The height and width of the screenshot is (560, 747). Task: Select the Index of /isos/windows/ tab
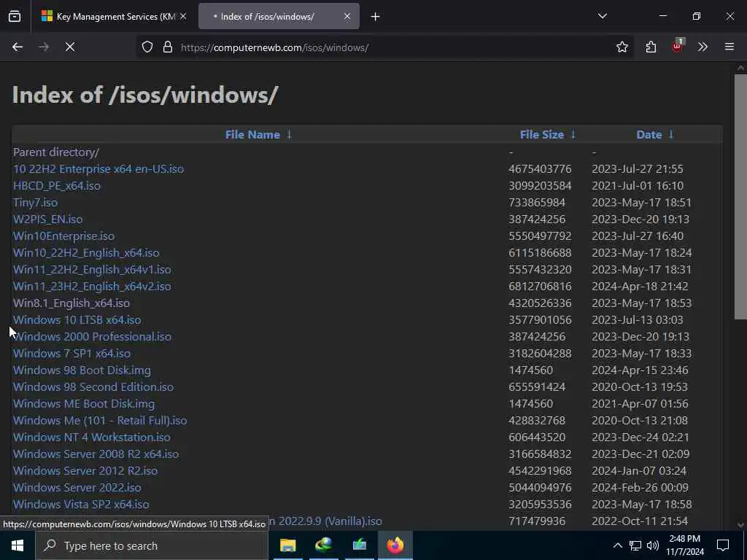(x=279, y=17)
